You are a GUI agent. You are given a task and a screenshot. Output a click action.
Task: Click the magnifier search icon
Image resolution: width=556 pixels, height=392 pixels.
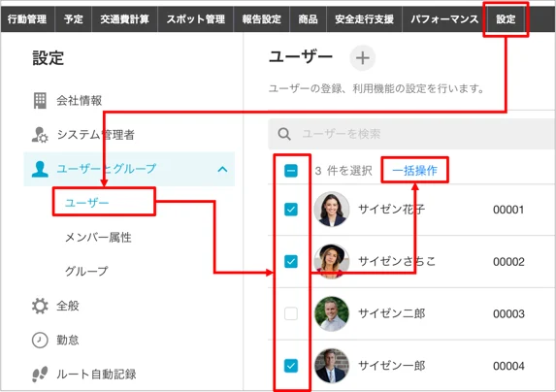pos(284,134)
